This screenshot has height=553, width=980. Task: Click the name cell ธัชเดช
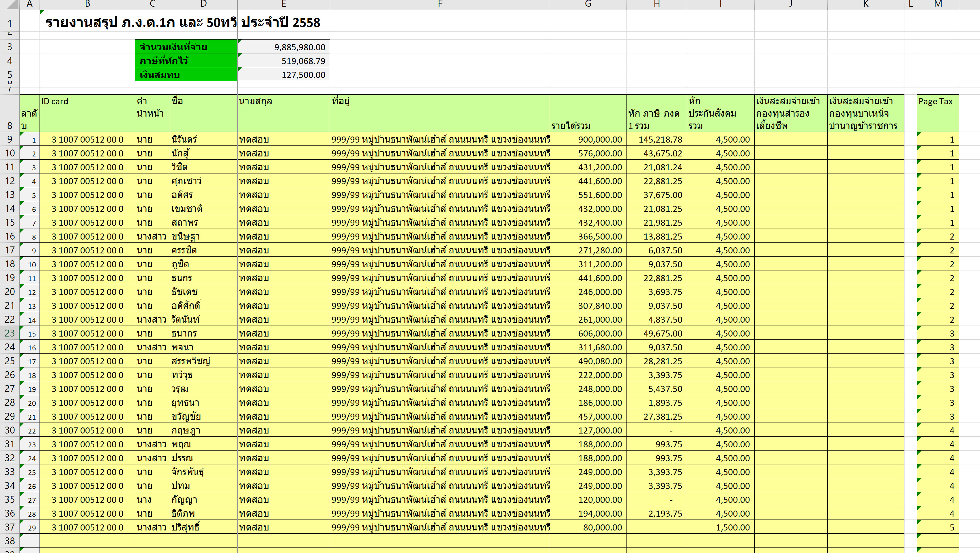[x=203, y=292]
